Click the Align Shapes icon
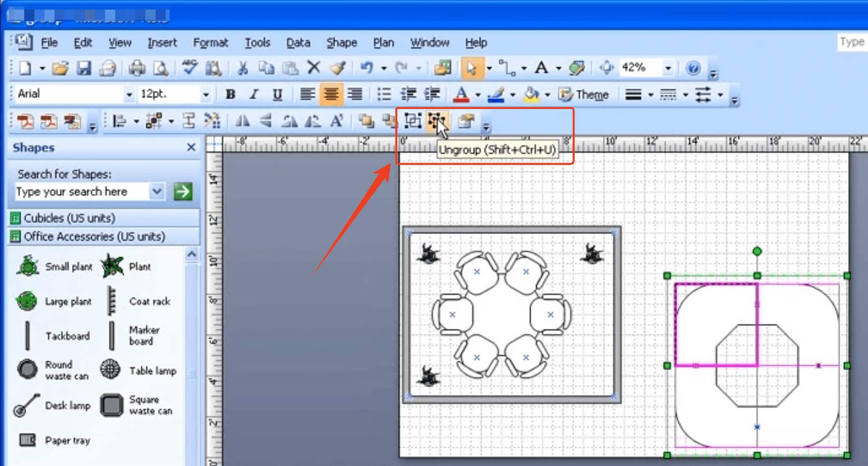This screenshot has height=466, width=868. pos(120,121)
